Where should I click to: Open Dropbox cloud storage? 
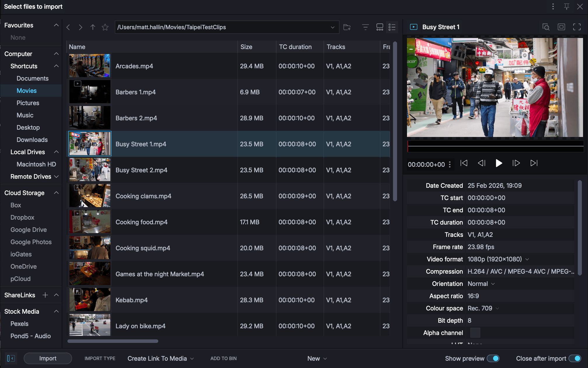click(22, 217)
